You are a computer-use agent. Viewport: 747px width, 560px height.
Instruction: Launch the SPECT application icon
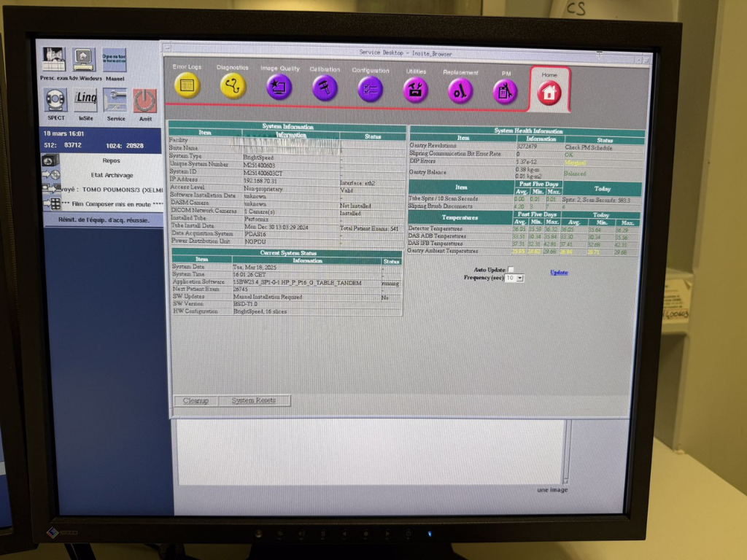point(55,100)
